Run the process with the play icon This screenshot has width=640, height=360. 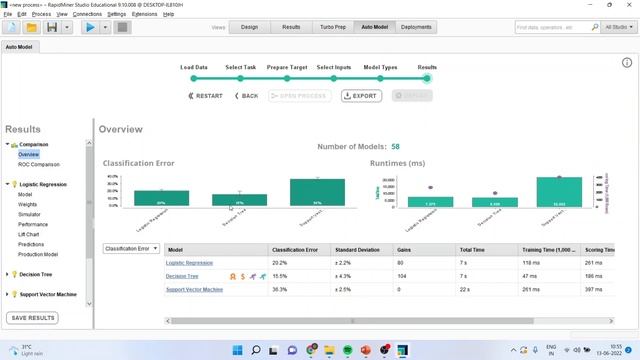pos(90,27)
